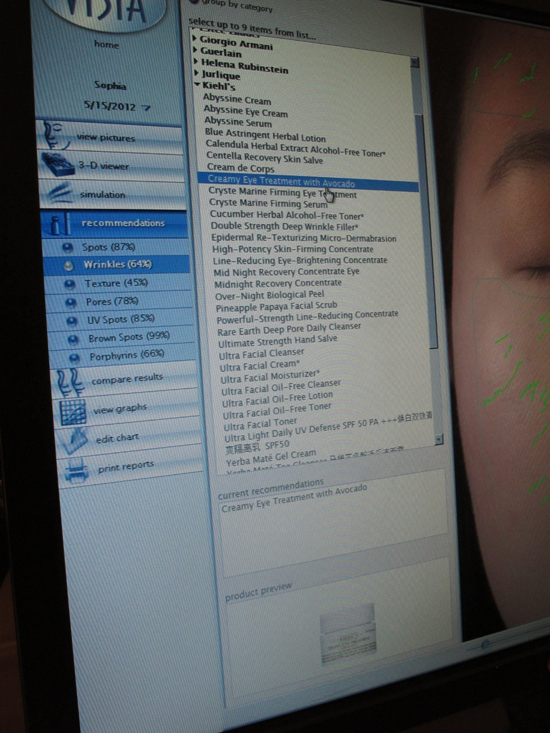Select the Wrinkles (64%) radio bullet
Screen dimensions: 550x733
69,265
